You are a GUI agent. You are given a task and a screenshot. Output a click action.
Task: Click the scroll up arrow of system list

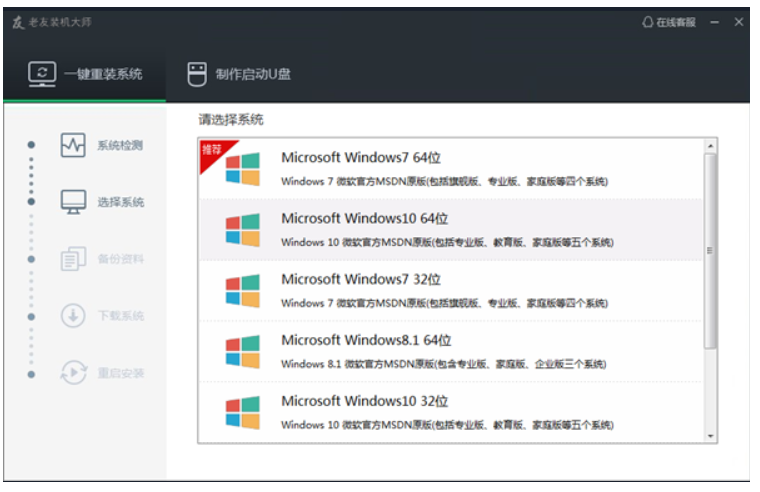[711, 146]
